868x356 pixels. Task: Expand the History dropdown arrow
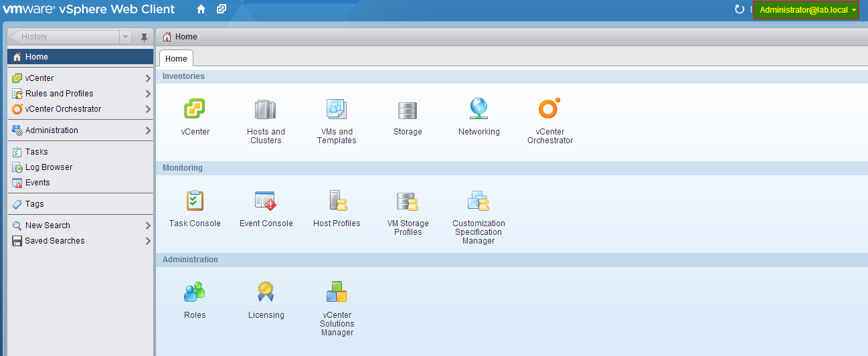tap(125, 37)
